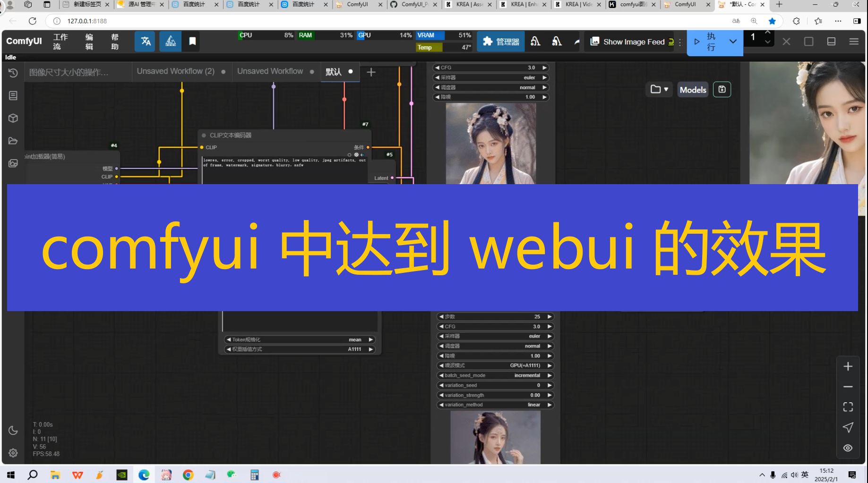Increase variation_seed value
This screenshot has height=483, width=868.
click(x=549, y=385)
